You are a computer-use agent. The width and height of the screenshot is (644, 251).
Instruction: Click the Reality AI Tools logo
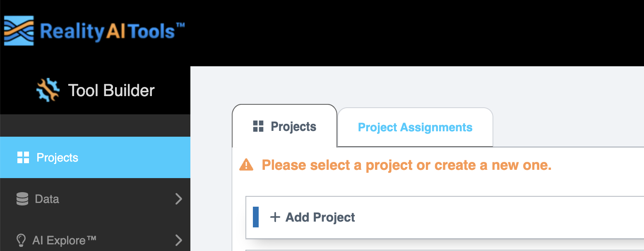pyautogui.click(x=93, y=30)
